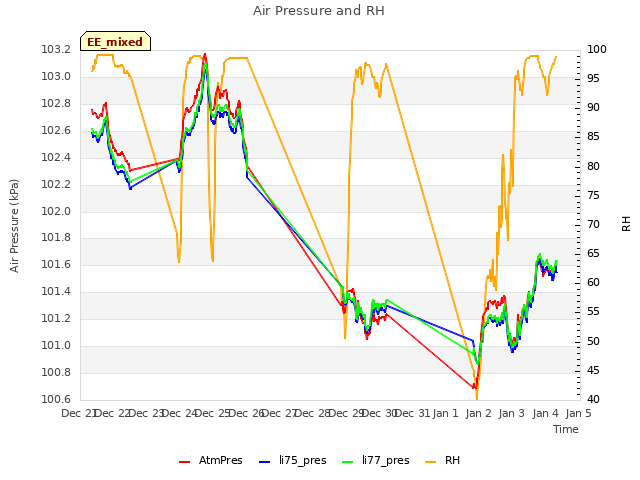The height and width of the screenshot is (480, 640).
Task: Click the Jan 2 date tick label
Action: [478, 413]
